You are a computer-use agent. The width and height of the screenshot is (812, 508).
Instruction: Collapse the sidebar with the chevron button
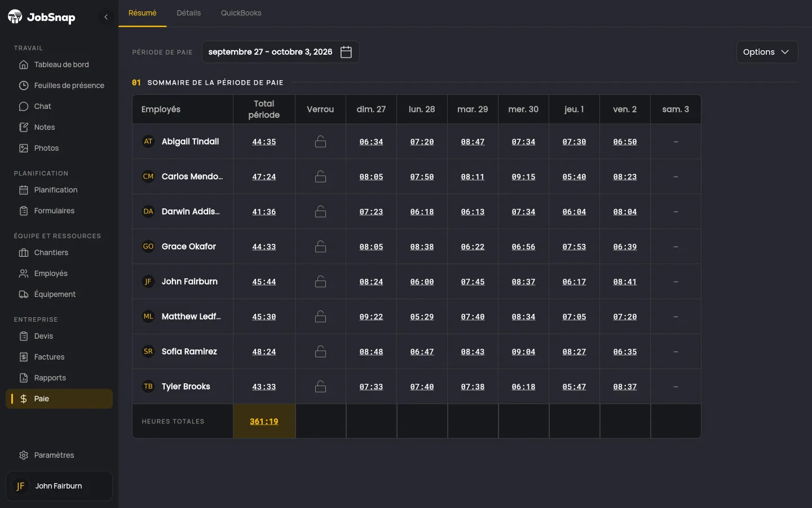point(106,17)
